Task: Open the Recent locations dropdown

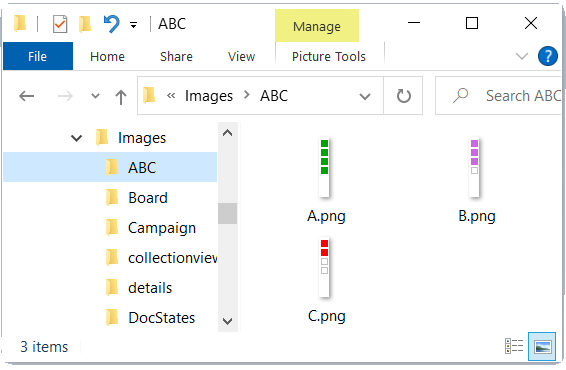Action: point(95,96)
